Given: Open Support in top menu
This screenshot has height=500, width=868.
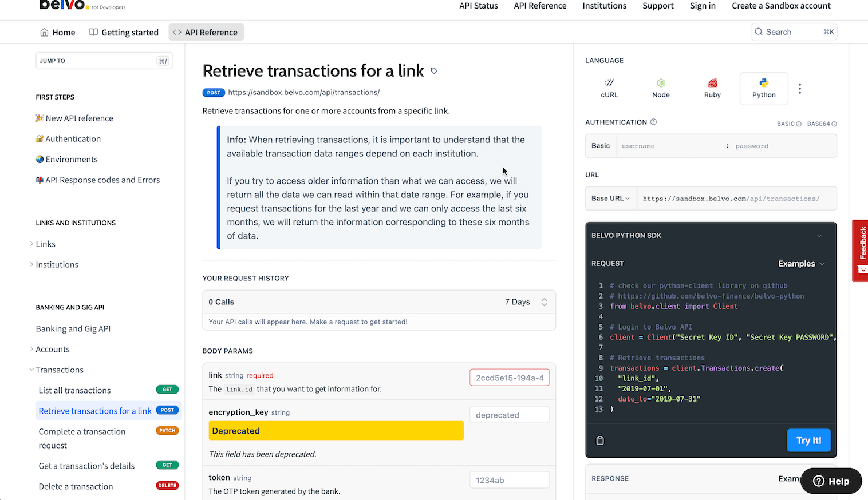Looking at the screenshot, I should point(658,6).
